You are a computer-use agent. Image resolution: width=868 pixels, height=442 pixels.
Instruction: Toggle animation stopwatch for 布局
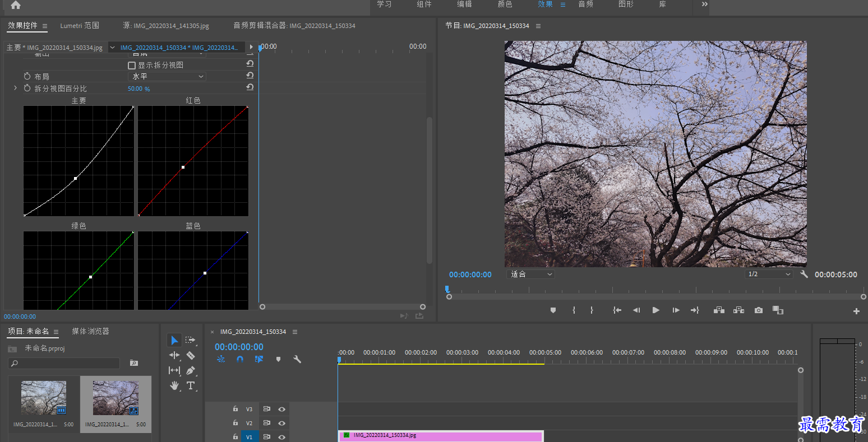(x=27, y=76)
